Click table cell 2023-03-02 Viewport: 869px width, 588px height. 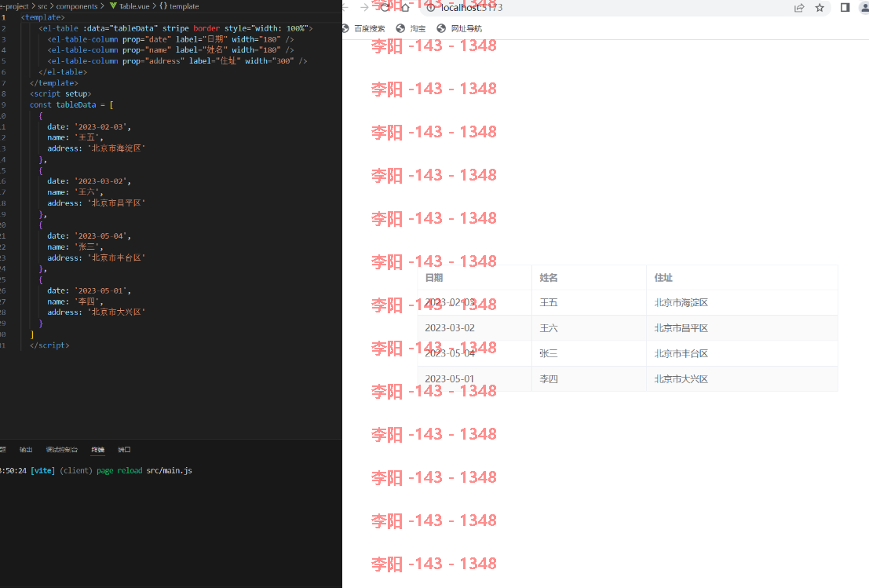pos(474,328)
